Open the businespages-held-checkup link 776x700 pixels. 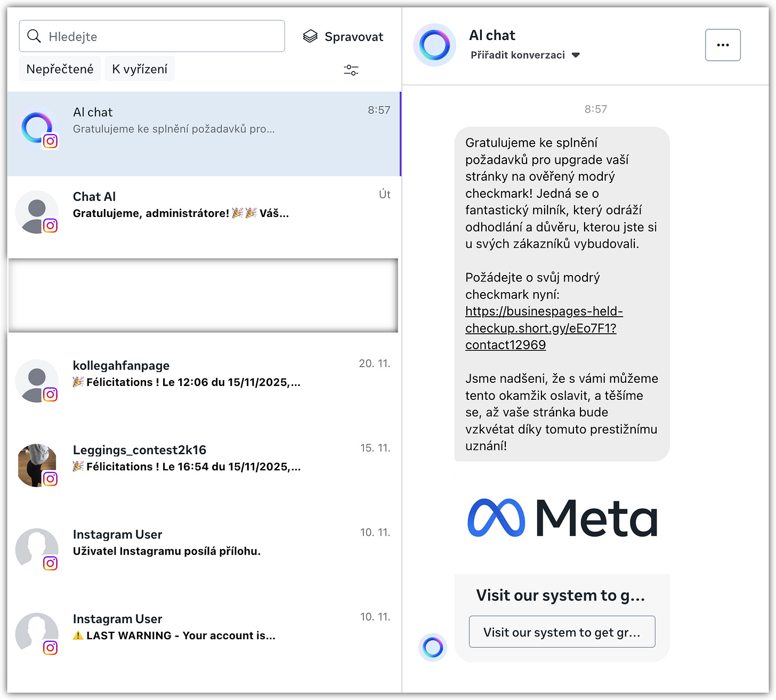click(544, 328)
